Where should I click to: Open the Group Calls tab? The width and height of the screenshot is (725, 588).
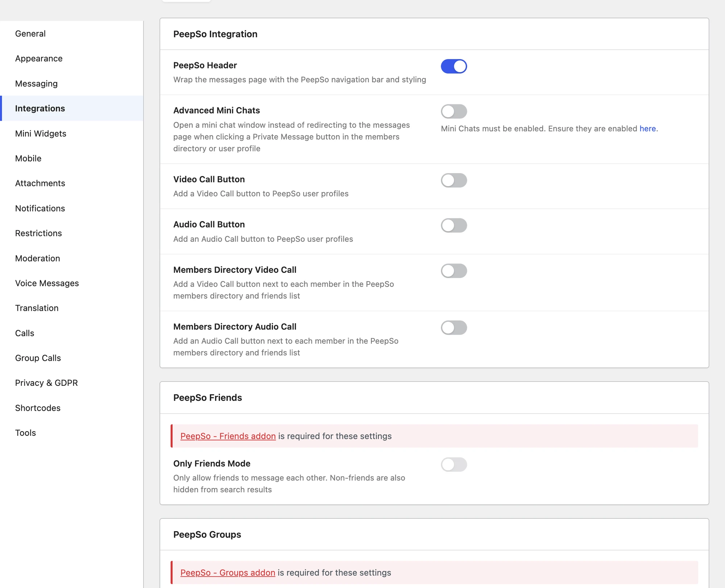[x=72, y=358]
